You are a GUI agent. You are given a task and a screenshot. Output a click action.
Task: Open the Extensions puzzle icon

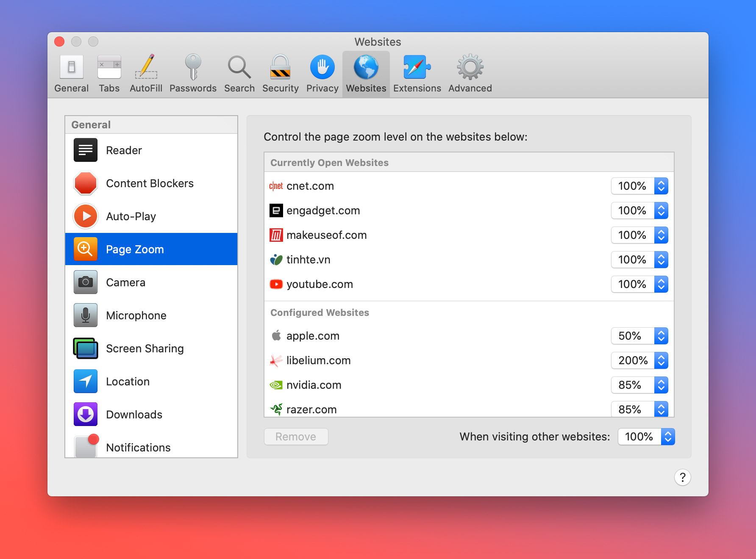(417, 68)
